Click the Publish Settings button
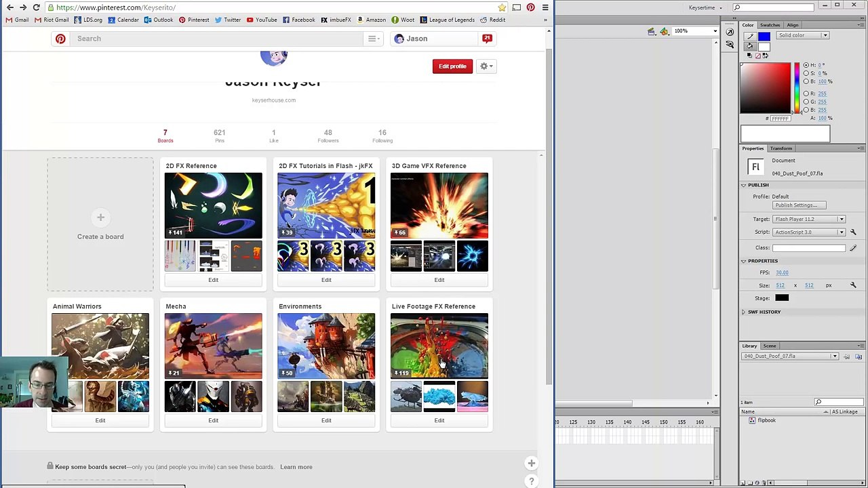868x488 pixels. (798, 205)
